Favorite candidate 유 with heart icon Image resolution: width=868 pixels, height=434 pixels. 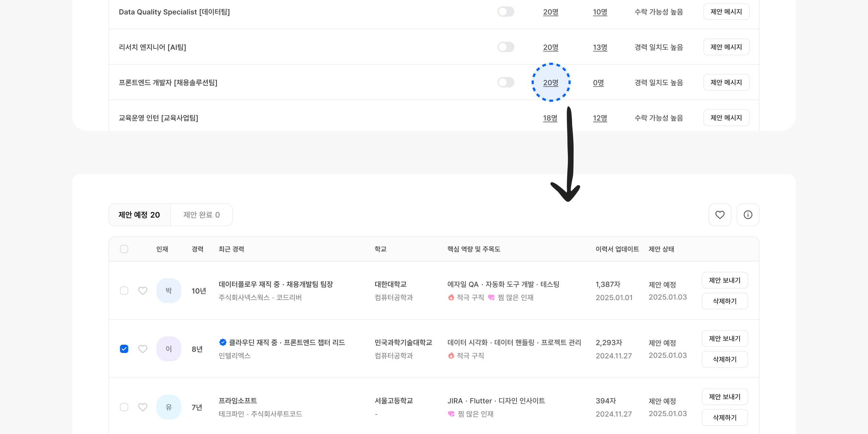[x=143, y=407]
